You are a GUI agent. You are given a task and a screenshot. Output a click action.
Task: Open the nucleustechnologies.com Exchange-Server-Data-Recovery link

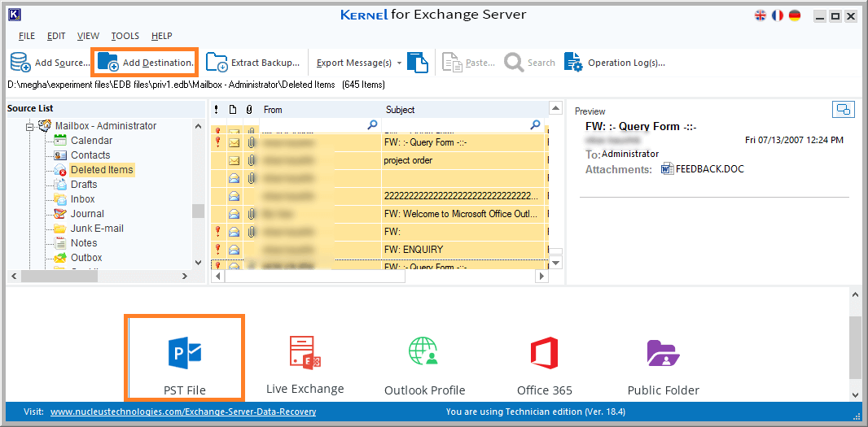182,412
